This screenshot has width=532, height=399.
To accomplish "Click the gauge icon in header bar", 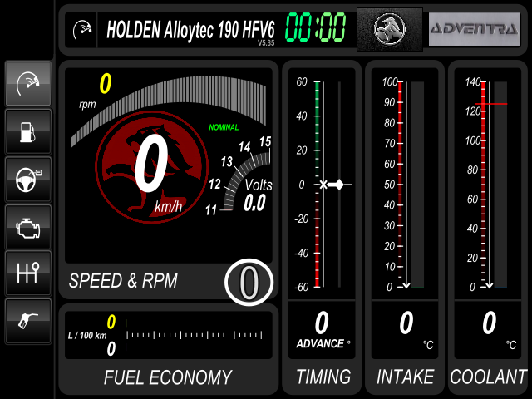I will tap(82, 30).
